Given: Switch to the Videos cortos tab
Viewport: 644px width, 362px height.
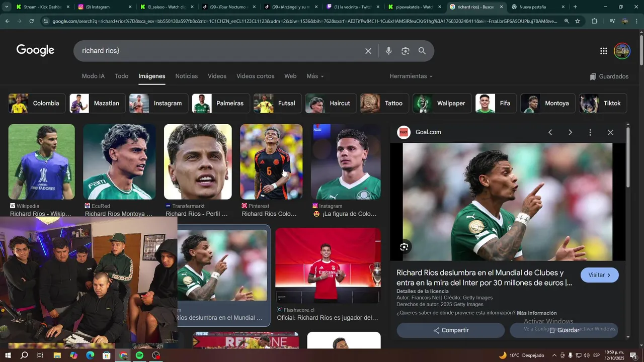Looking at the screenshot, I should pos(256,76).
